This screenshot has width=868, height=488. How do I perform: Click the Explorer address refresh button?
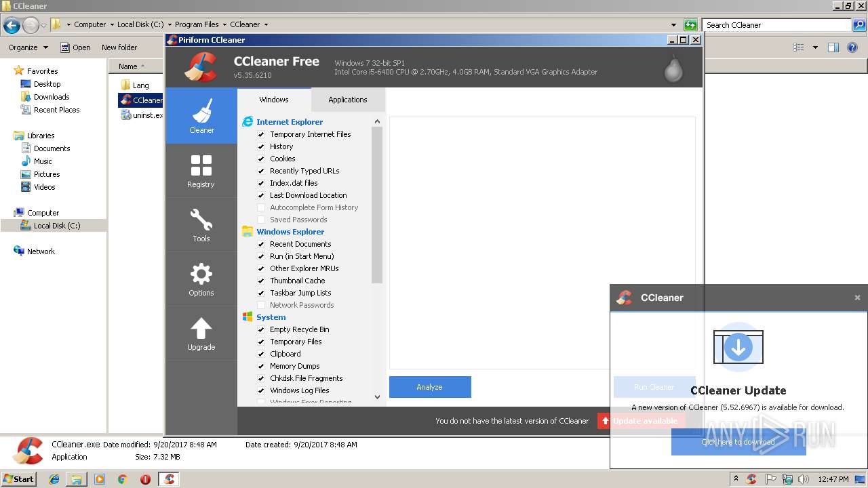tap(690, 25)
